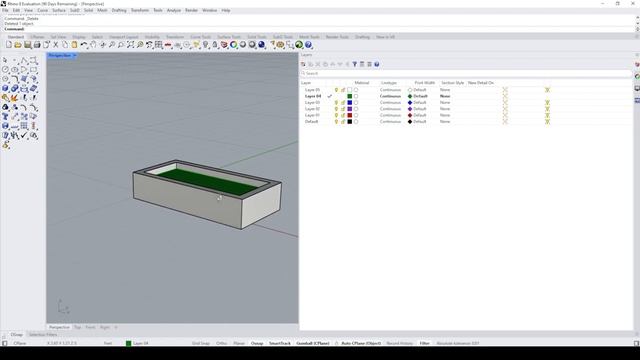The image size is (640, 360).
Task: Open current layer Layer 04 dropdown in status bar
Action: point(137,343)
